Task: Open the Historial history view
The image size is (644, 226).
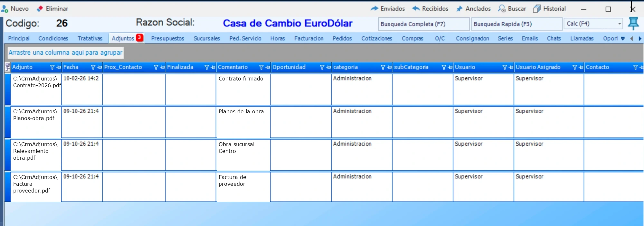Action: click(549, 9)
